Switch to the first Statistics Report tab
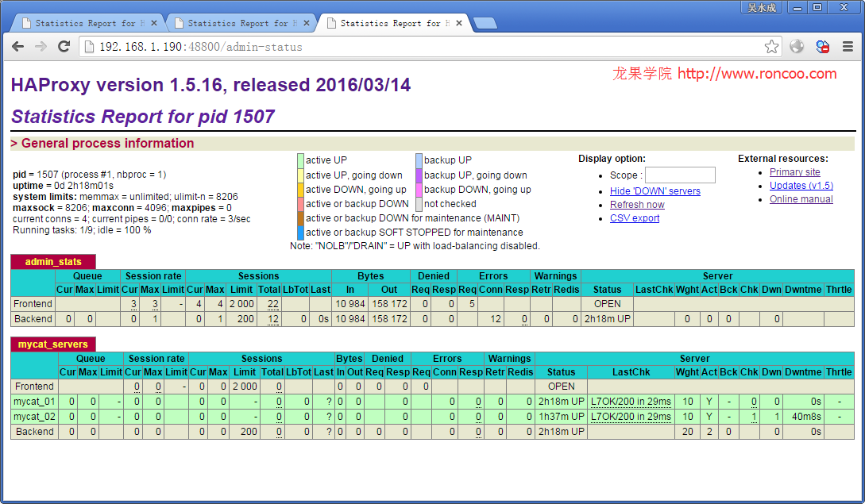The width and height of the screenshot is (865, 504). (86, 22)
